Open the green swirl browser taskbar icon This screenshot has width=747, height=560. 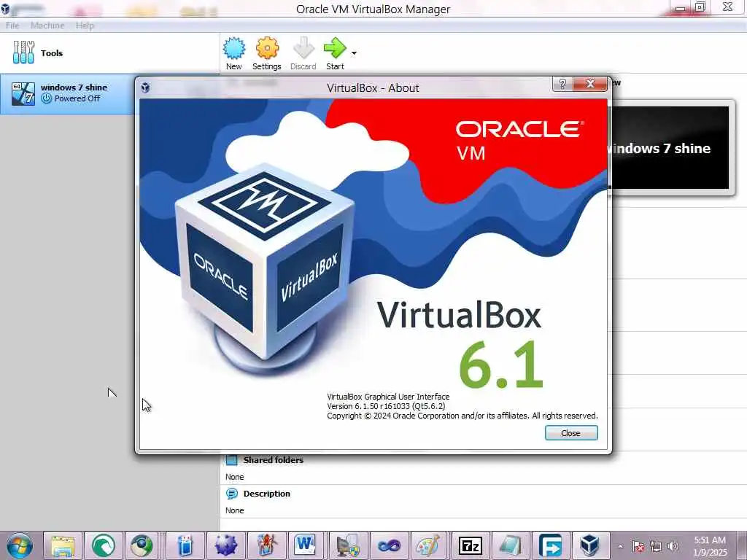[104, 545]
